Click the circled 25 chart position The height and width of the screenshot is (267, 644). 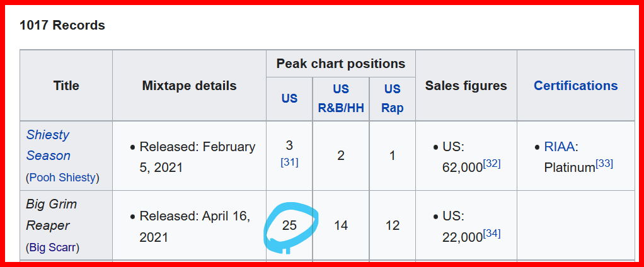click(289, 225)
